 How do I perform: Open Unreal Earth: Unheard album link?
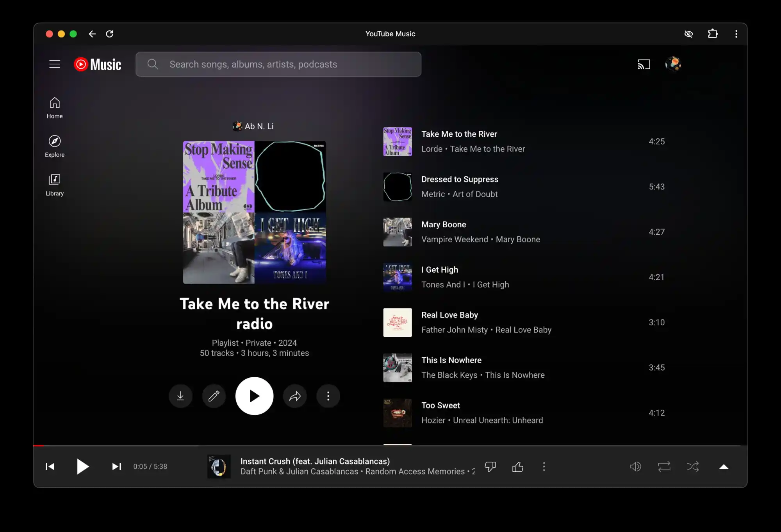click(x=498, y=420)
